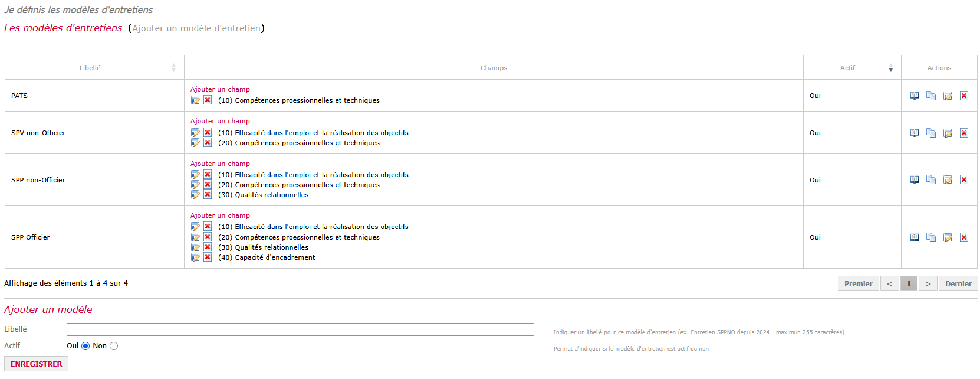The width and height of the screenshot is (980, 379).
Task: Open the book icon for PATS model
Action: (x=915, y=96)
